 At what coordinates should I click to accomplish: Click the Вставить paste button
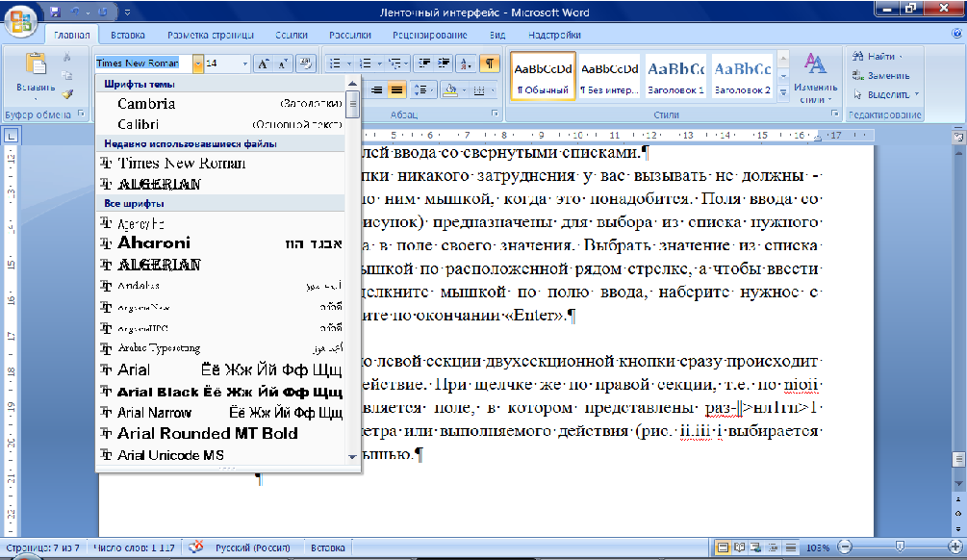36,75
